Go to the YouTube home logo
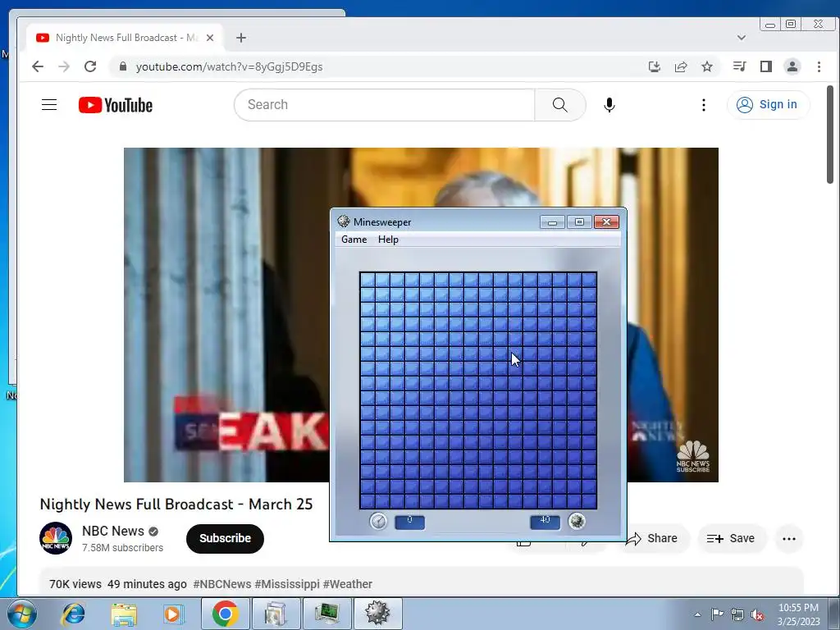Viewport: 840px width, 630px height. [x=115, y=105]
